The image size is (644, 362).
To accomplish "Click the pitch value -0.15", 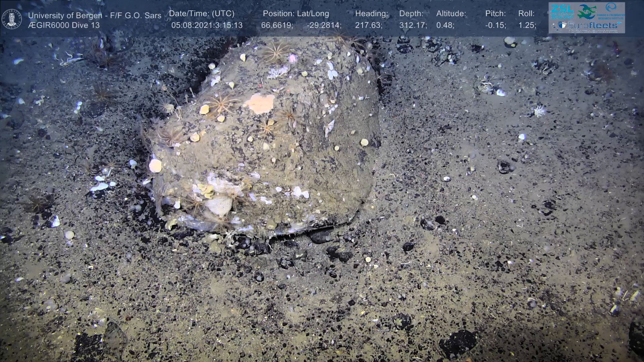I will click(495, 25).
